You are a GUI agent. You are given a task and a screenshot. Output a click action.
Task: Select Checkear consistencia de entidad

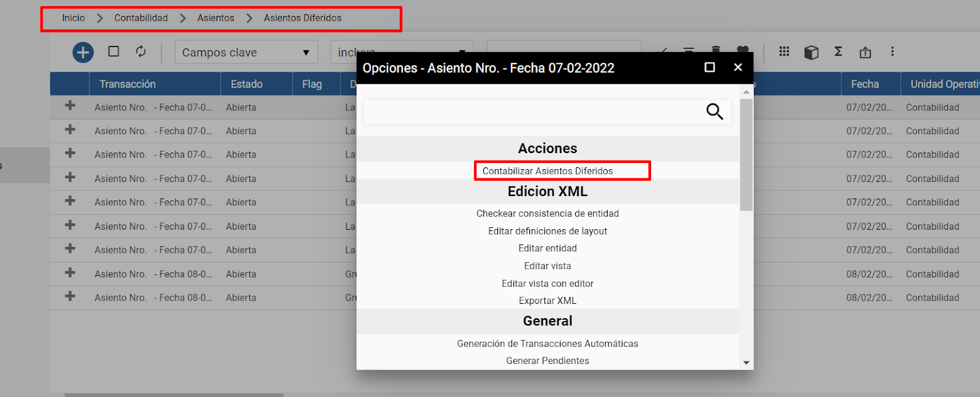[548, 213]
